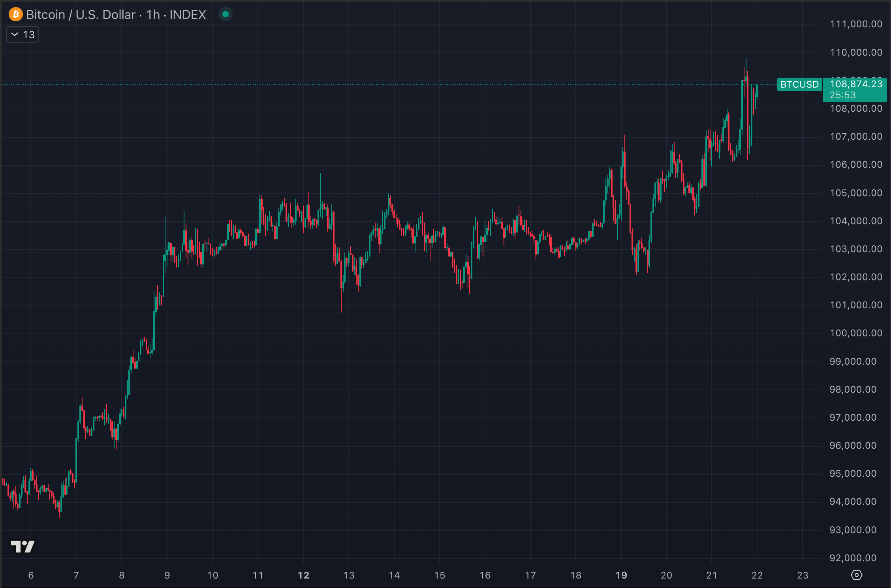Click the INDEX source label in title

(188, 15)
